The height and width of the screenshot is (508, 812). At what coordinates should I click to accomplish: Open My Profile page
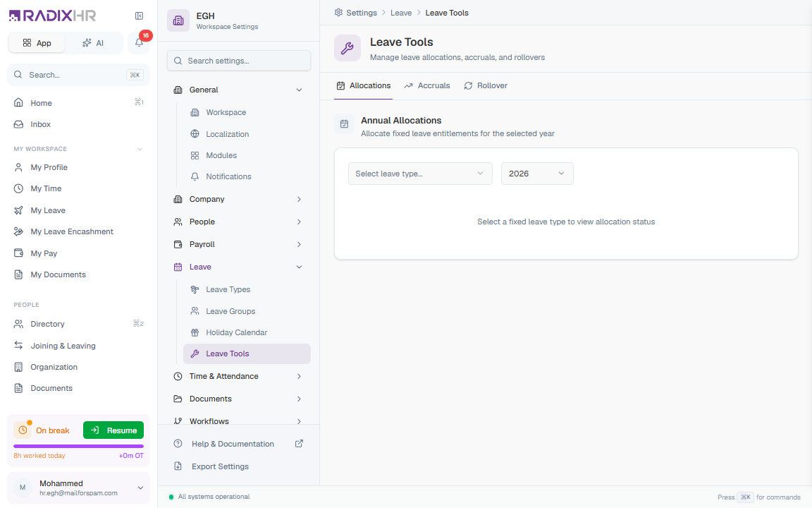click(x=79, y=167)
